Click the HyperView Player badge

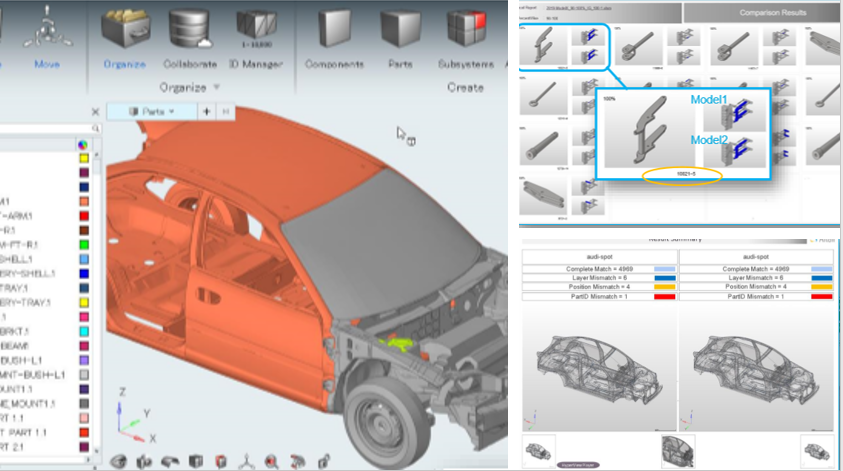point(577,465)
